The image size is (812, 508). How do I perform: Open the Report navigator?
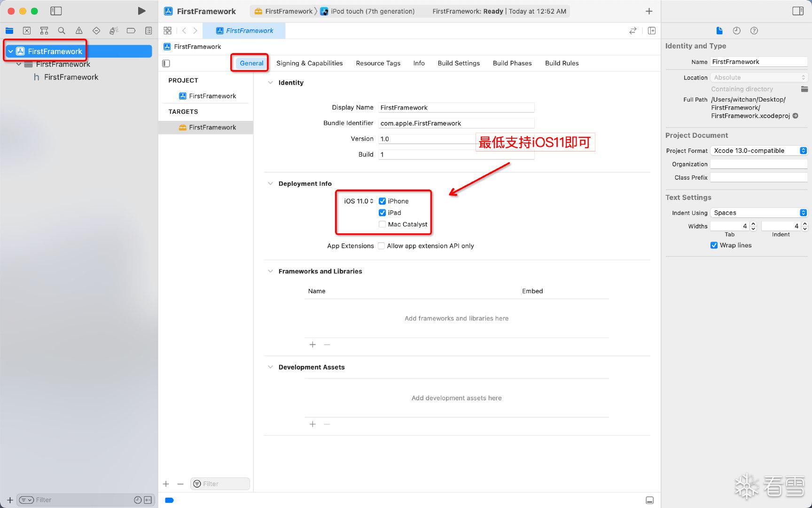pos(148,31)
